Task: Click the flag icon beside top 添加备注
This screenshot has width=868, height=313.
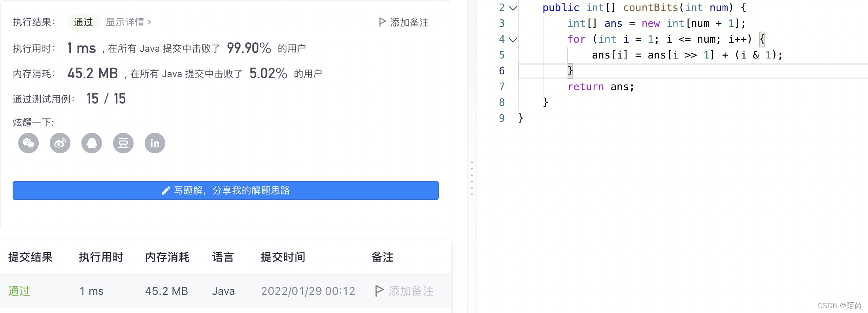Action: click(382, 22)
